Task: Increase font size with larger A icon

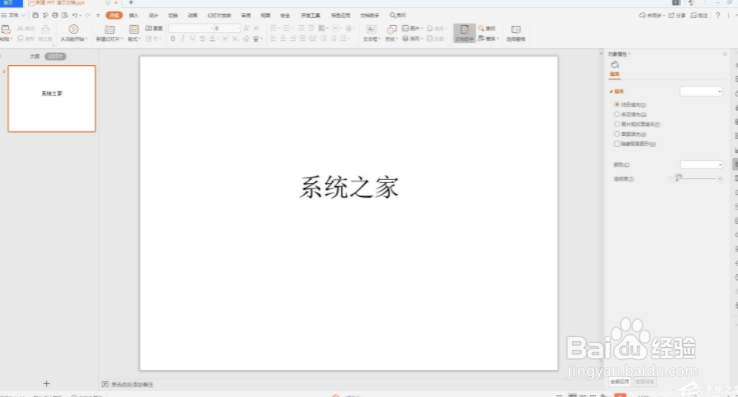Action: click(x=246, y=28)
